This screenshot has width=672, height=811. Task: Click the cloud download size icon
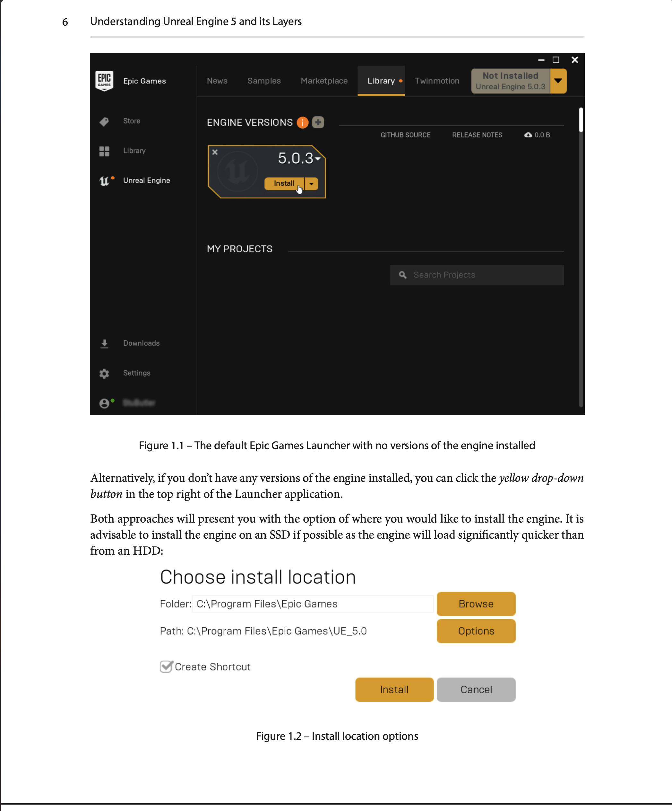coord(528,135)
